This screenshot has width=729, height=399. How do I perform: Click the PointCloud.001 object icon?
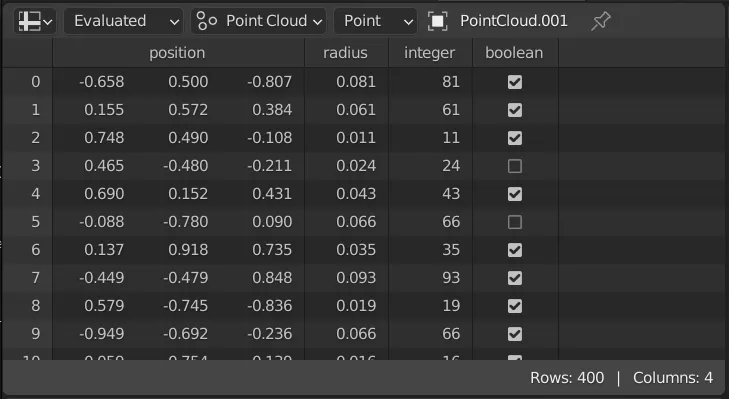pyautogui.click(x=437, y=21)
